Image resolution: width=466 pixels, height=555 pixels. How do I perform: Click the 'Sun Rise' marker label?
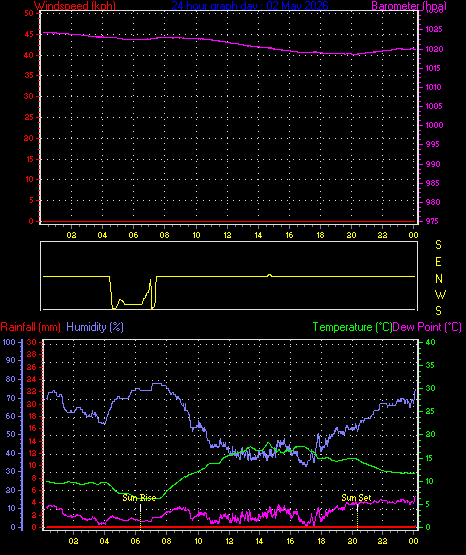[x=139, y=498]
